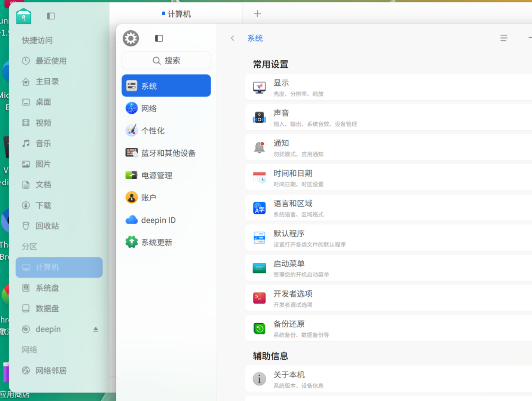Open the settings hamburger menu
This screenshot has width=532, height=401.
pos(504,38)
